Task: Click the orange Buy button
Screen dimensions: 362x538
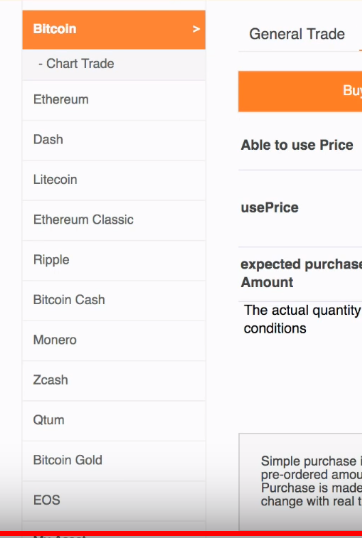Action: click(300, 91)
